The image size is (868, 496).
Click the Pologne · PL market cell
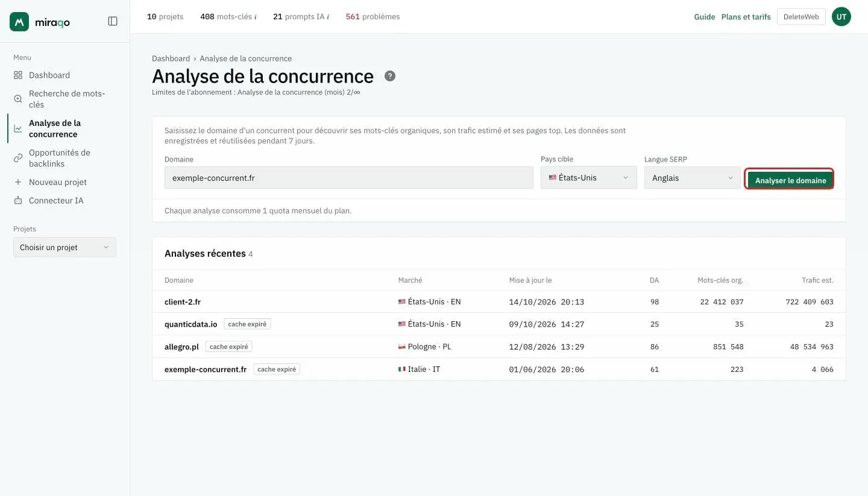[425, 347]
